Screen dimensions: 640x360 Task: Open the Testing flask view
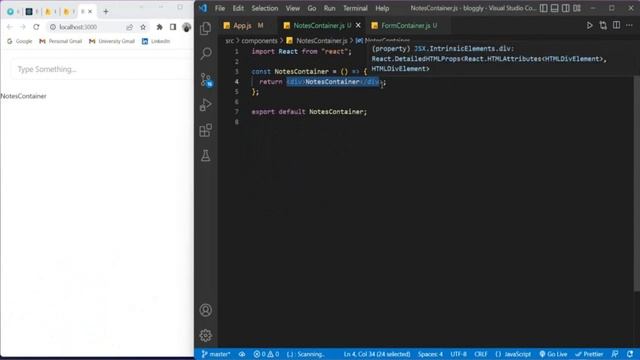pyautogui.click(x=206, y=155)
